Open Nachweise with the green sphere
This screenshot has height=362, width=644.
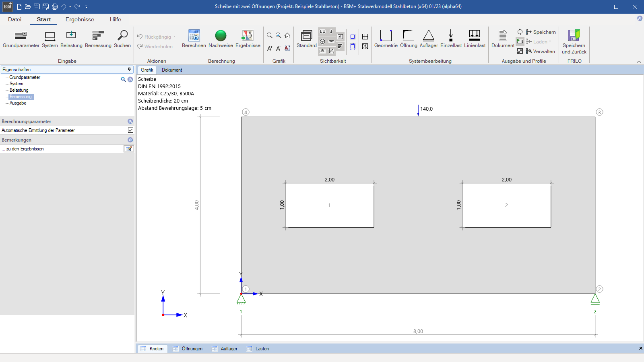(x=221, y=39)
